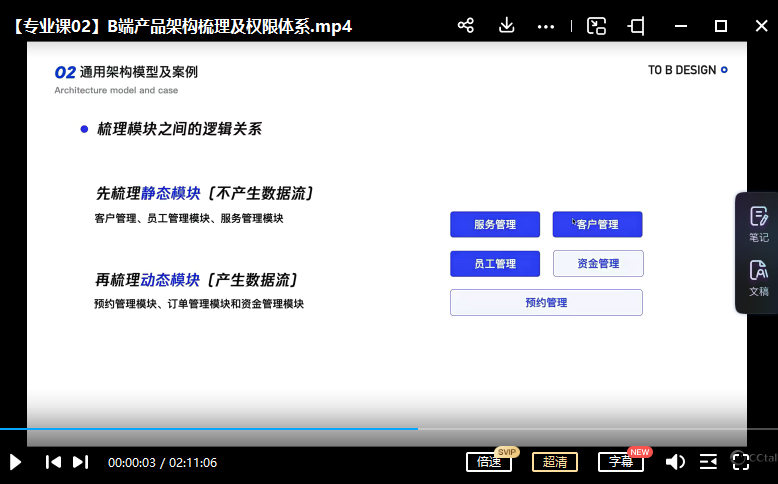Maximize the video player window

pos(720,26)
